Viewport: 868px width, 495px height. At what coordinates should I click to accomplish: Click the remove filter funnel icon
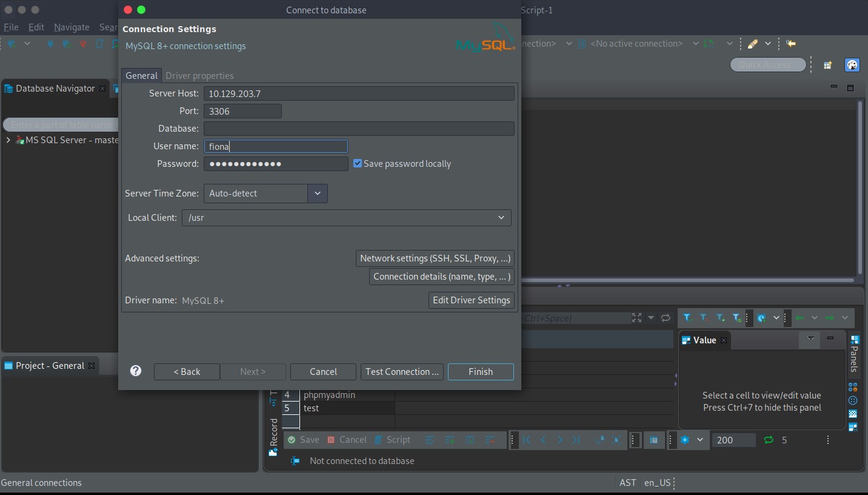(704, 317)
